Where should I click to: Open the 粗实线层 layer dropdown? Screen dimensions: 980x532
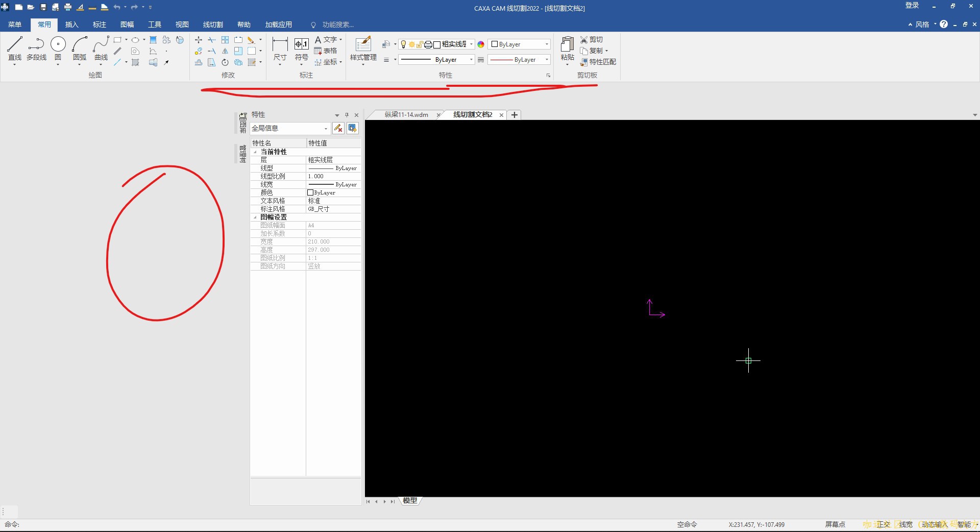(x=471, y=44)
